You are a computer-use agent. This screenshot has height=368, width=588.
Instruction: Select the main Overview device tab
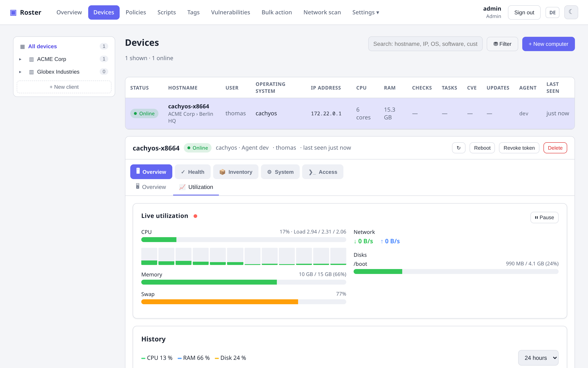click(151, 172)
